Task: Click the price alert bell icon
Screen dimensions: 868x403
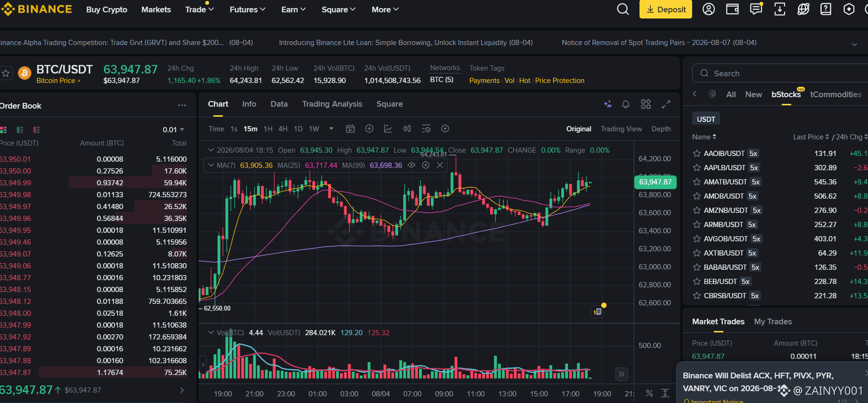Action: 626,104
